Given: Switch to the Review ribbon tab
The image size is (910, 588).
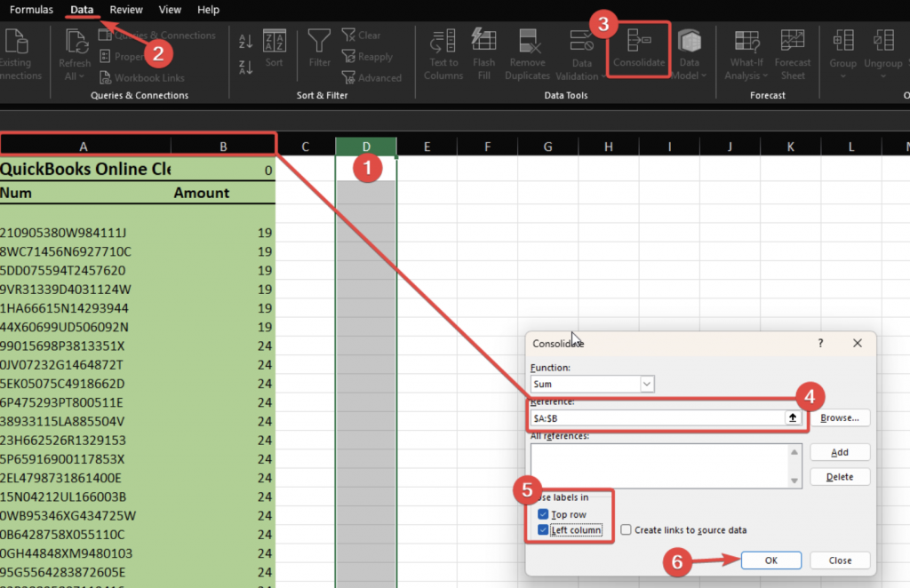Looking at the screenshot, I should pos(126,10).
